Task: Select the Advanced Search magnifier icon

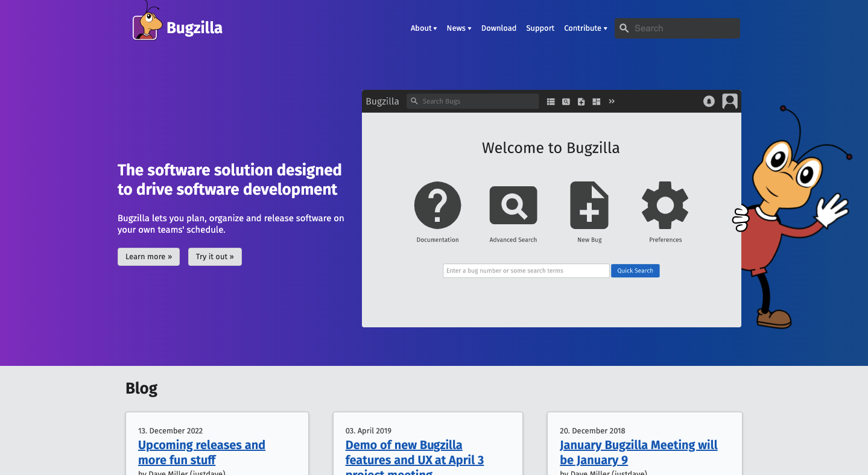Action: point(513,206)
